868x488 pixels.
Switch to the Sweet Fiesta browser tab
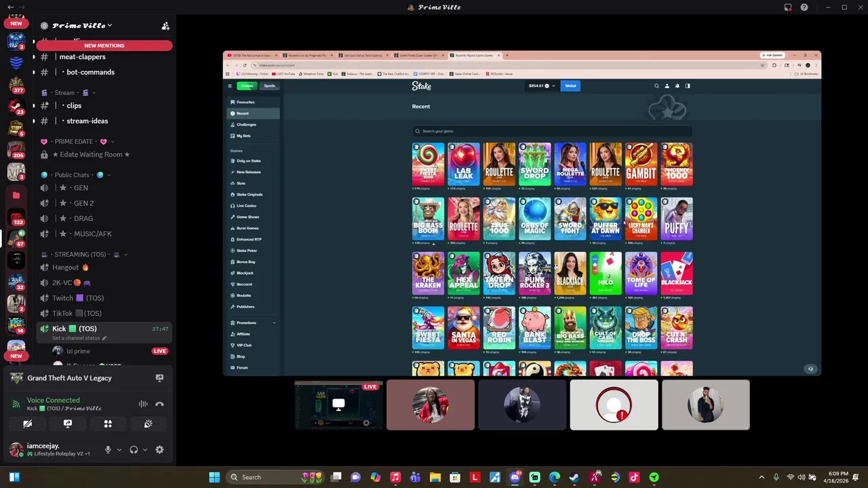tap(420, 56)
